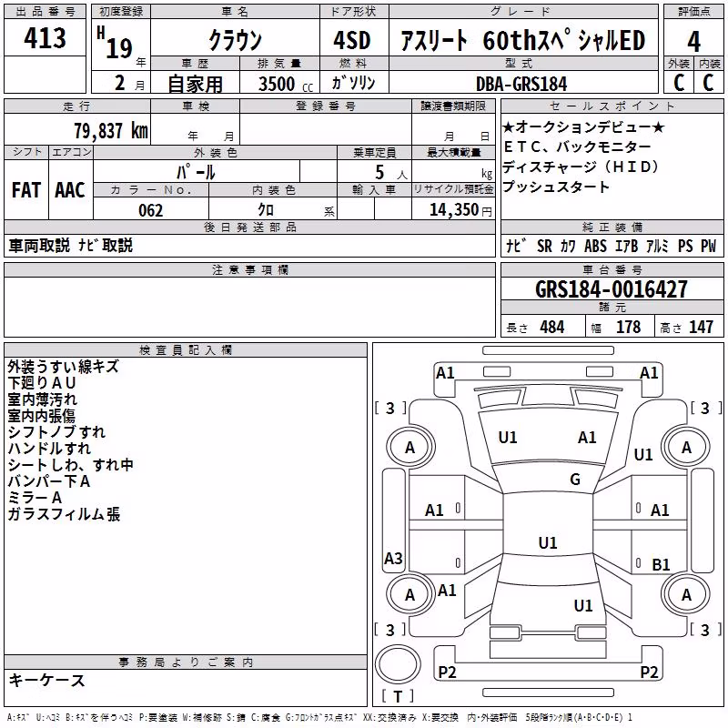Select the header 注意事項欄
This screenshot has width=728, height=728.
point(249,269)
